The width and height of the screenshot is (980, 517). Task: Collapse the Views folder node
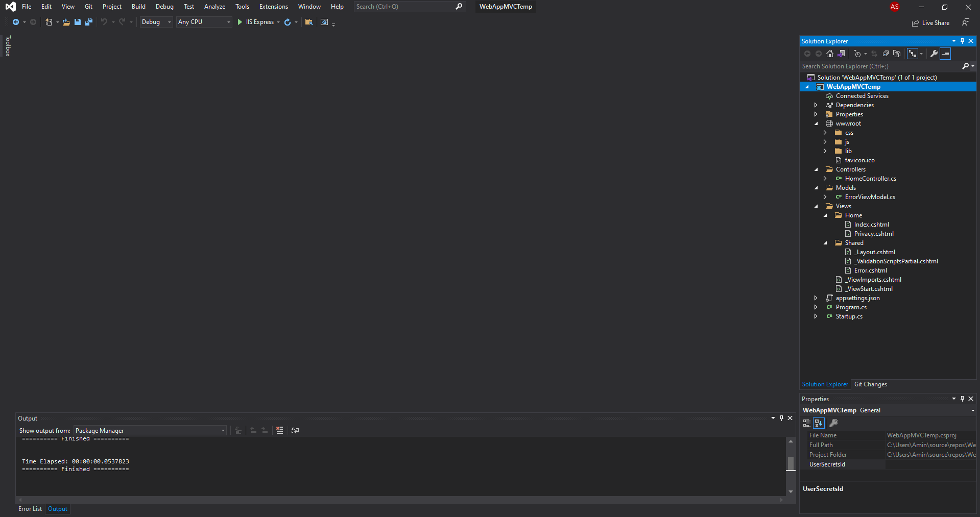click(816, 206)
